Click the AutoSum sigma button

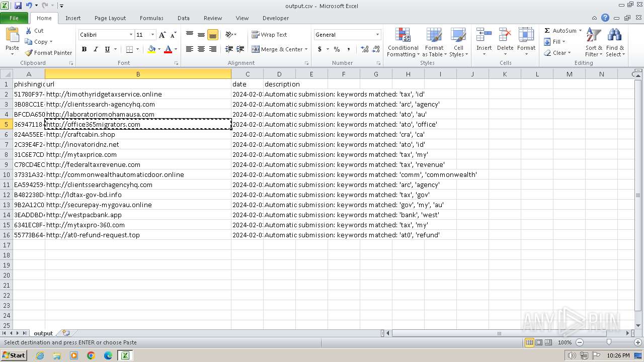click(x=559, y=31)
